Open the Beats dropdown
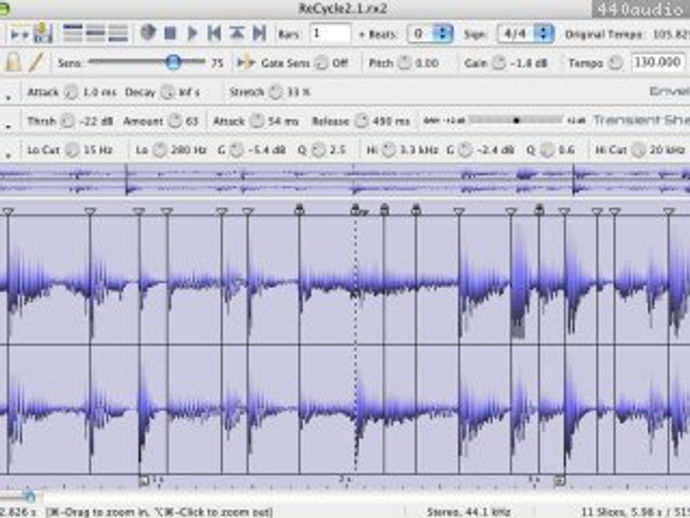The image size is (690, 518). 430,33
